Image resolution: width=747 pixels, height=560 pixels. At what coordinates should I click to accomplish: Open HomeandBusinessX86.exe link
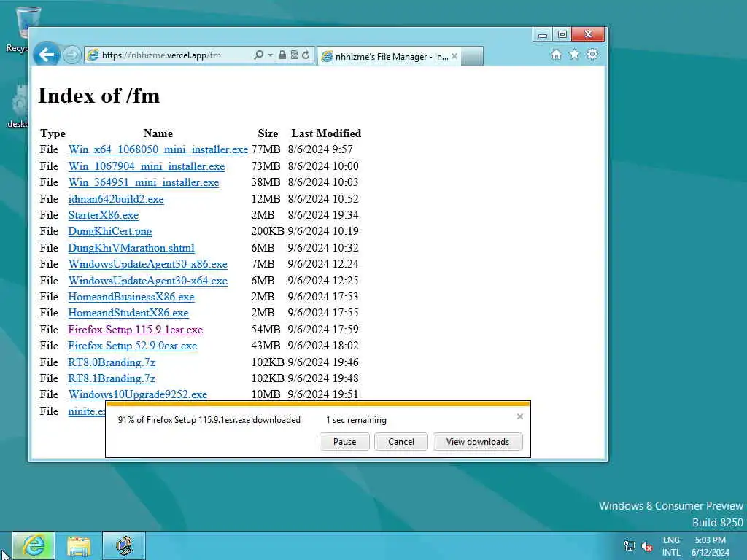tap(131, 297)
